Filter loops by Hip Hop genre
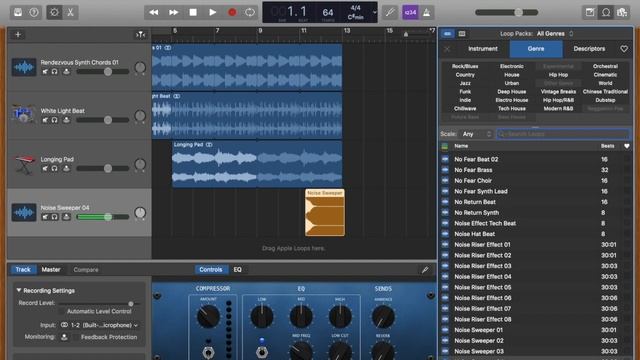 pos(558,75)
